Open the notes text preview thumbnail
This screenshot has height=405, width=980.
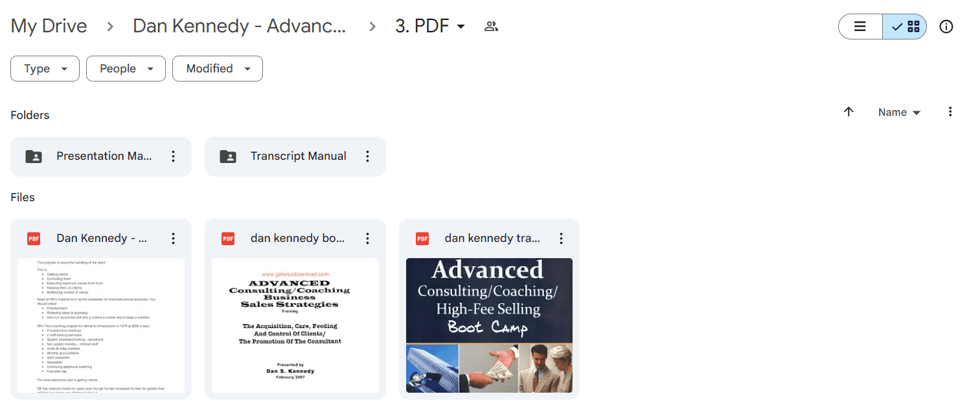[101, 325]
